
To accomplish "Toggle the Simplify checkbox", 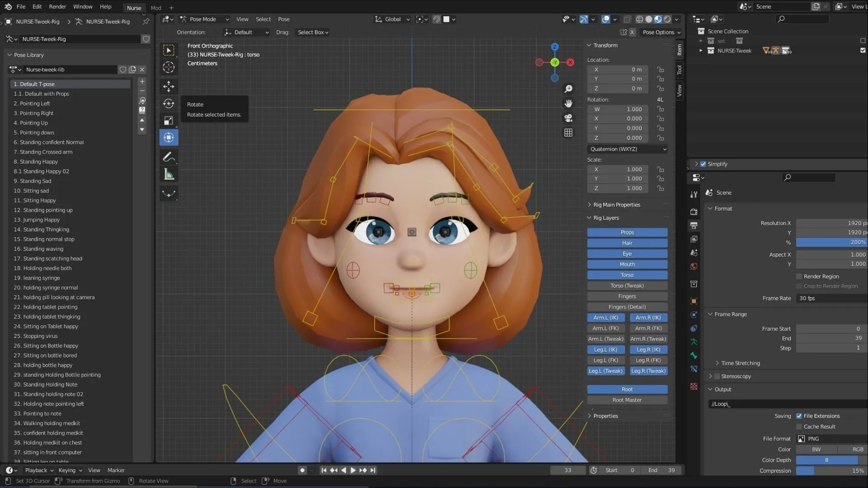I will (x=704, y=164).
